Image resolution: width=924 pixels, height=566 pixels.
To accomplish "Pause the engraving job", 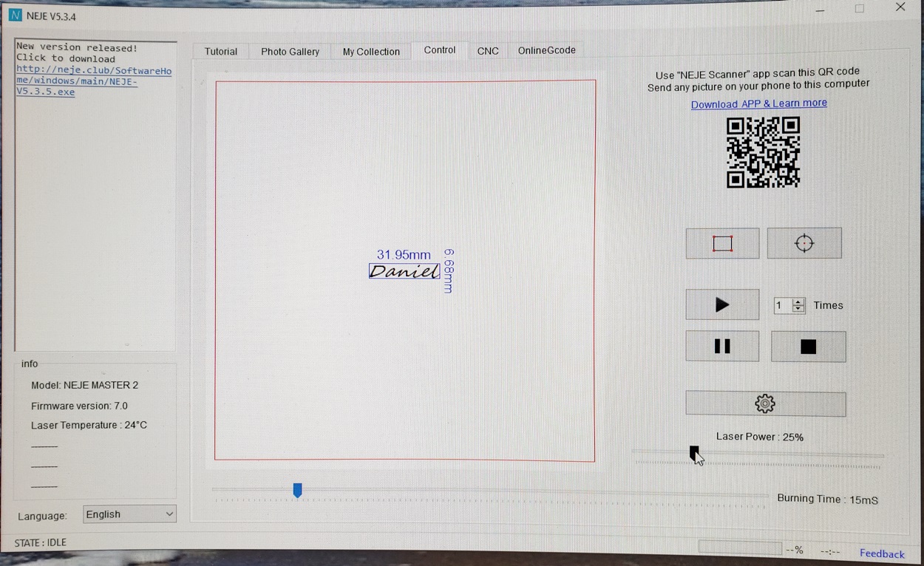I will click(722, 347).
